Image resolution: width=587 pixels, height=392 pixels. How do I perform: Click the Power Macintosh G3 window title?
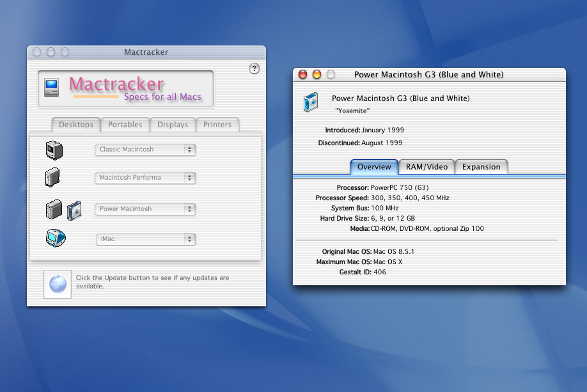click(429, 75)
